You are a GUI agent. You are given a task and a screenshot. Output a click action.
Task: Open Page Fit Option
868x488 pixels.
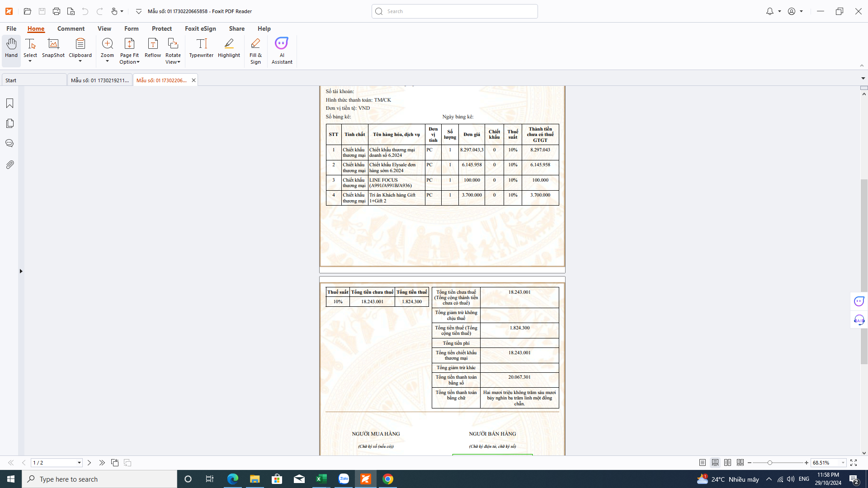(x=129, y=51)
